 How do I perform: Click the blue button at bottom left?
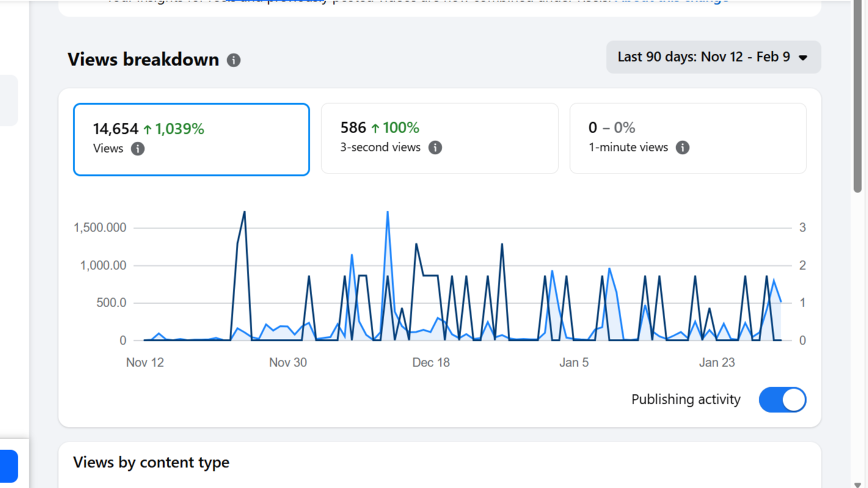9,466
